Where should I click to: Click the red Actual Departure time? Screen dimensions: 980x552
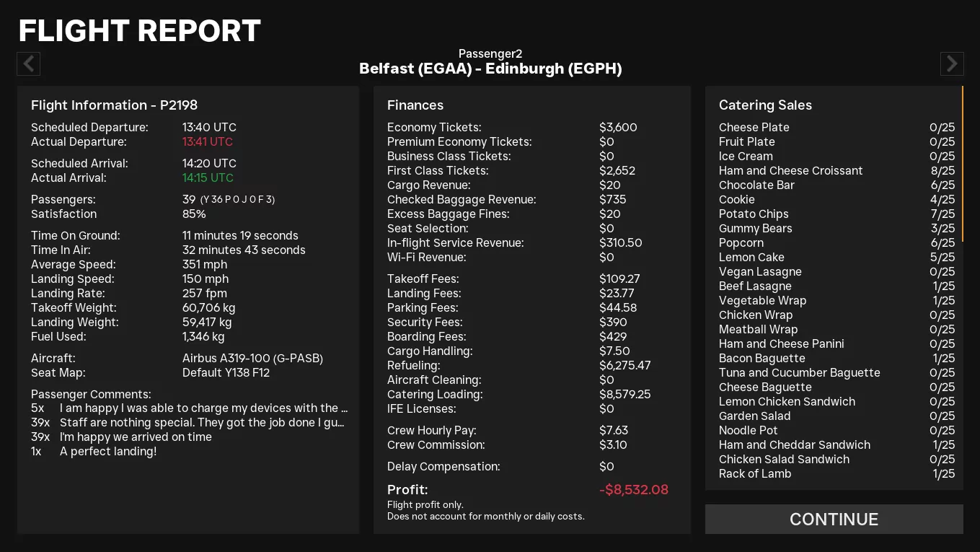pos(208,142)
